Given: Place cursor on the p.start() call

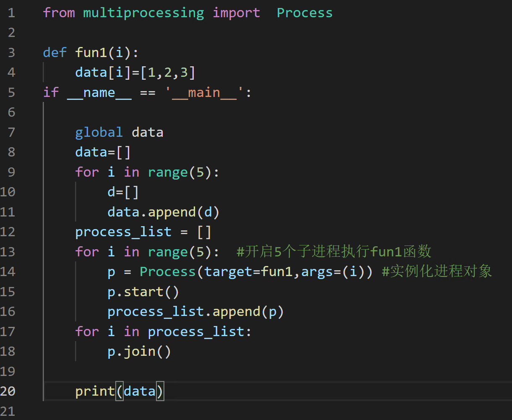Looking at the screenshot, I should [143, 292].
